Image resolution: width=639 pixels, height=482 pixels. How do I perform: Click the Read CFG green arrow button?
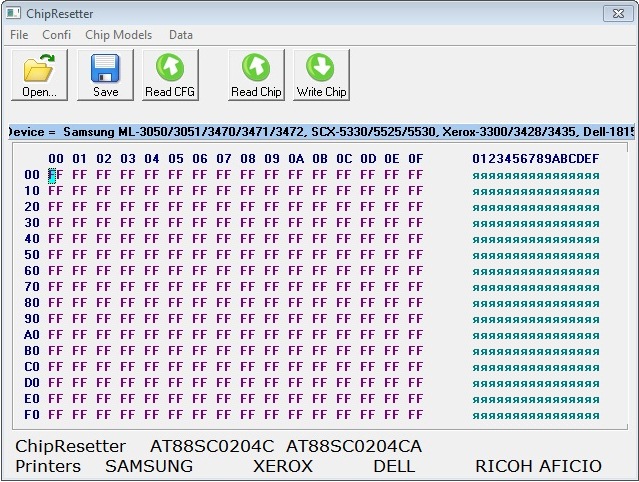(x=170, y=75)
